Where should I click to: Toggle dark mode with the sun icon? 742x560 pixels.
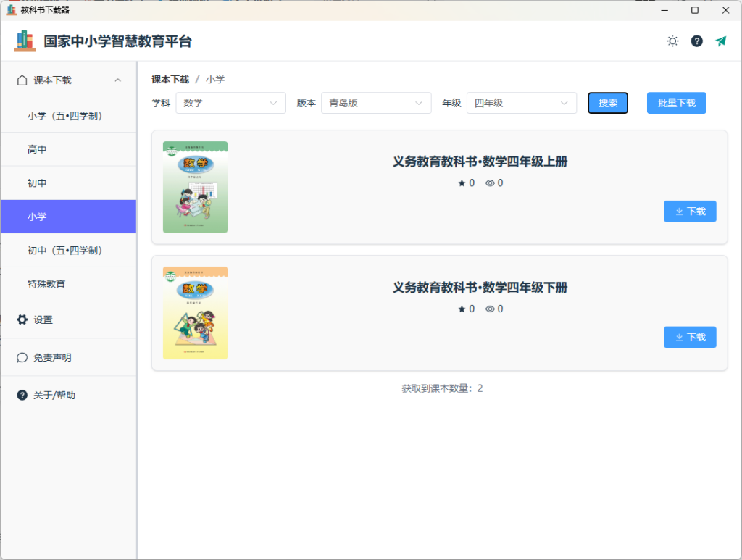pos(672,41)
